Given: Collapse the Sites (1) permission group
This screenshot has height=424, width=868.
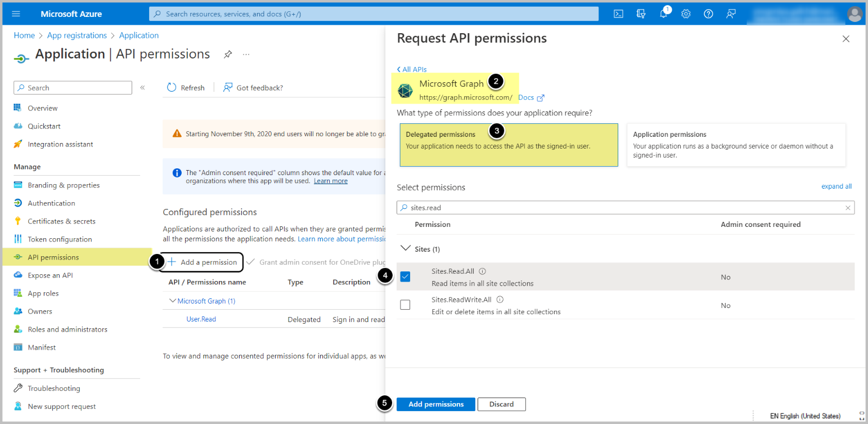Looking at the screenshot, I should click(x=405, y=248).
